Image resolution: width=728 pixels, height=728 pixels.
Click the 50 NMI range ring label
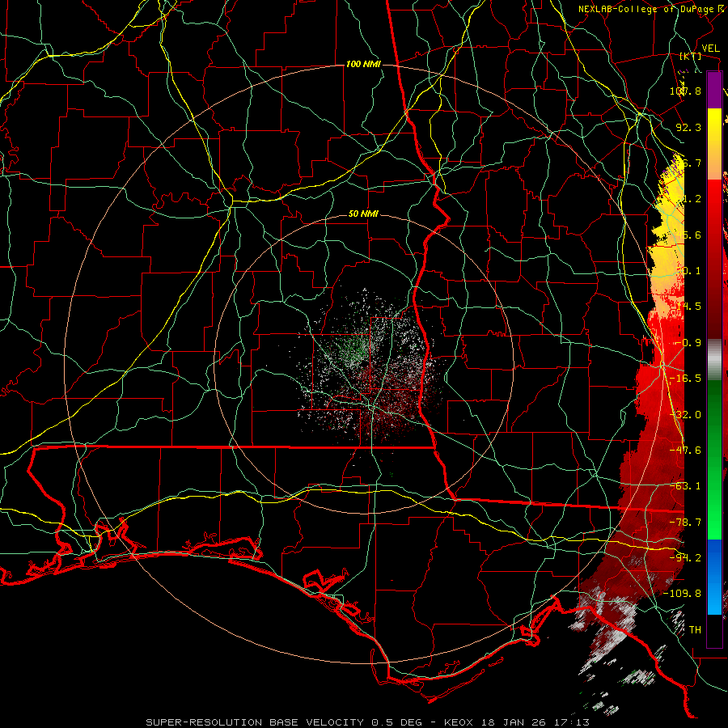(x=363, y=214)
